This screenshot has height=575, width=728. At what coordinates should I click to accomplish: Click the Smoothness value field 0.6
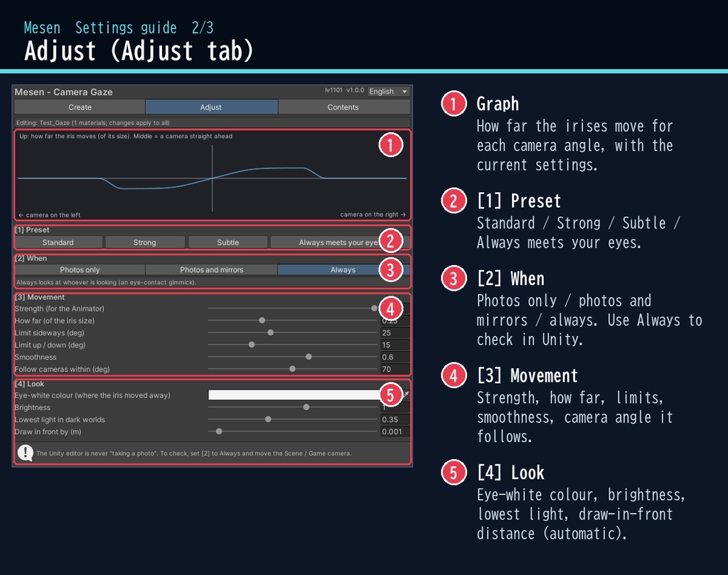point(395,357)
